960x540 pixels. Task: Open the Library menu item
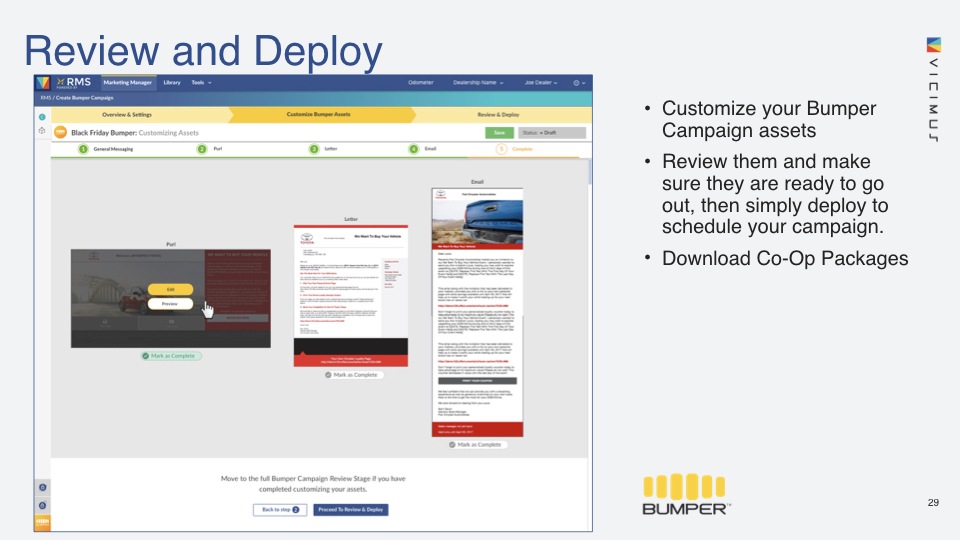pyautogui.click(x=172, y=83)
